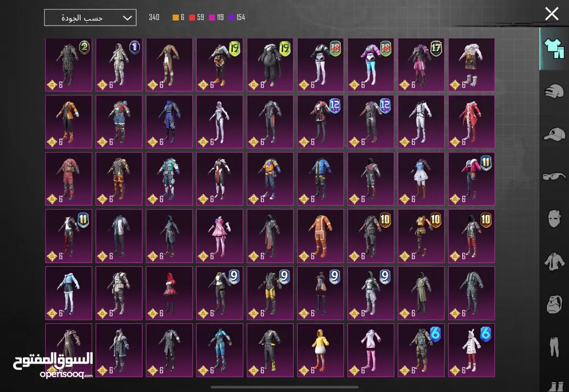Select the white fur coat outfit

tap(471, 65)
